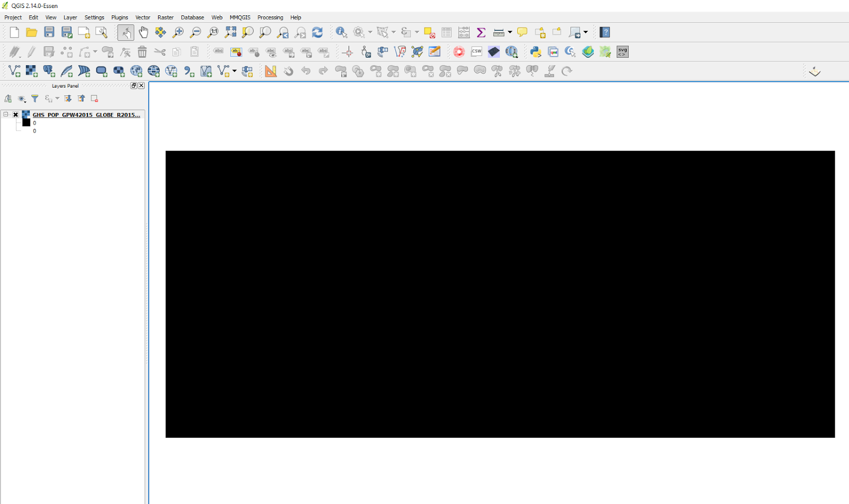The width and height of the screenshot is (849, 504).
Task: Float the Layers Panel undock button
Action: [x=134, y=85]
